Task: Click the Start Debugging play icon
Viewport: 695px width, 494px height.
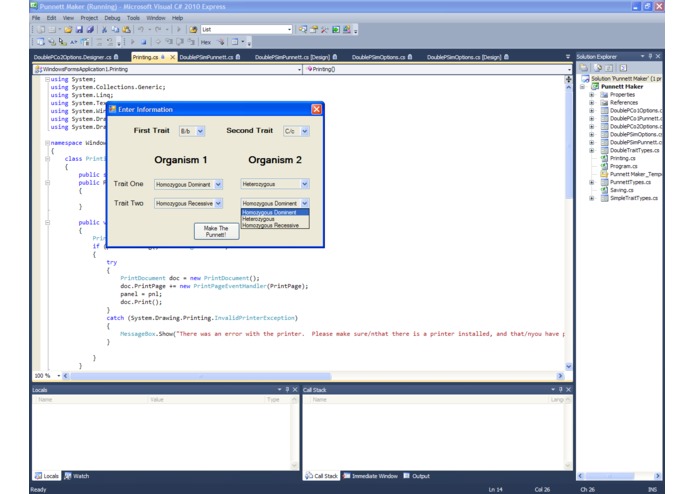Action: 179,30
